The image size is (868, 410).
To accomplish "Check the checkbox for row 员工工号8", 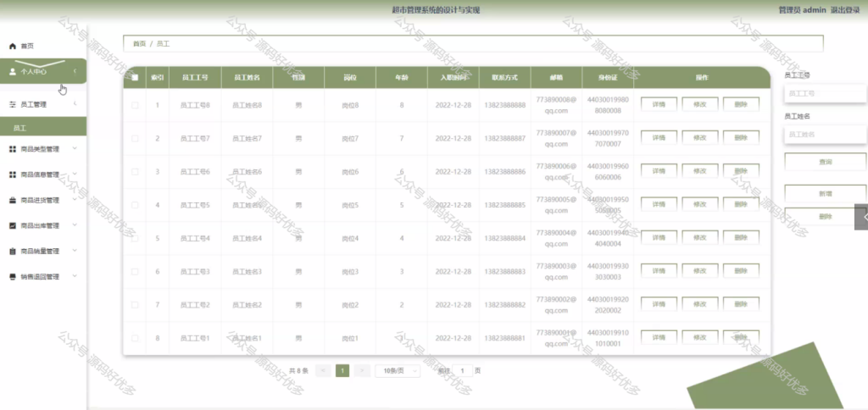I will coord(135,105).
